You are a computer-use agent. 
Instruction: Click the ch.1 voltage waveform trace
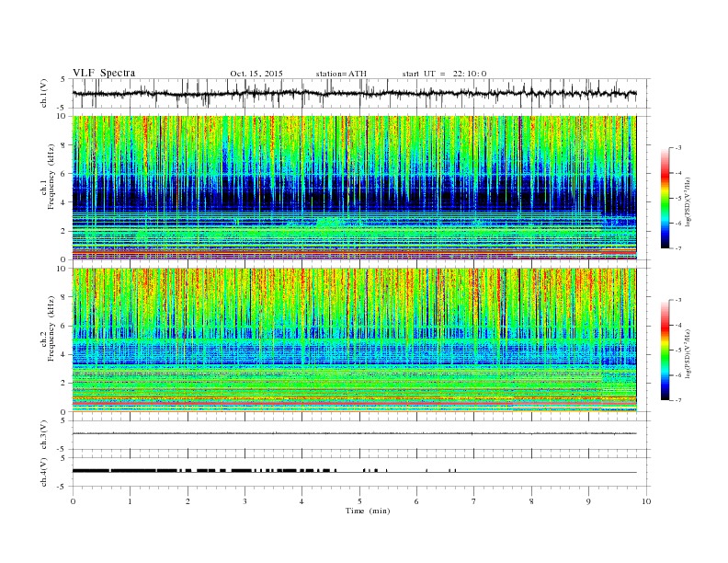click(x=354, y=93)
